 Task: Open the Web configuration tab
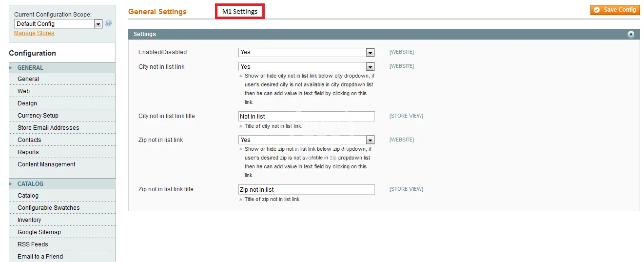23,91
